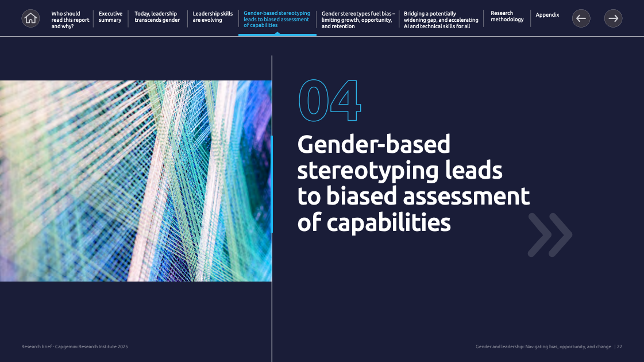Open 'Bridging a potentially widening gap' section
The height and width of the screenshot is (362, 644).
pos(441,20)
